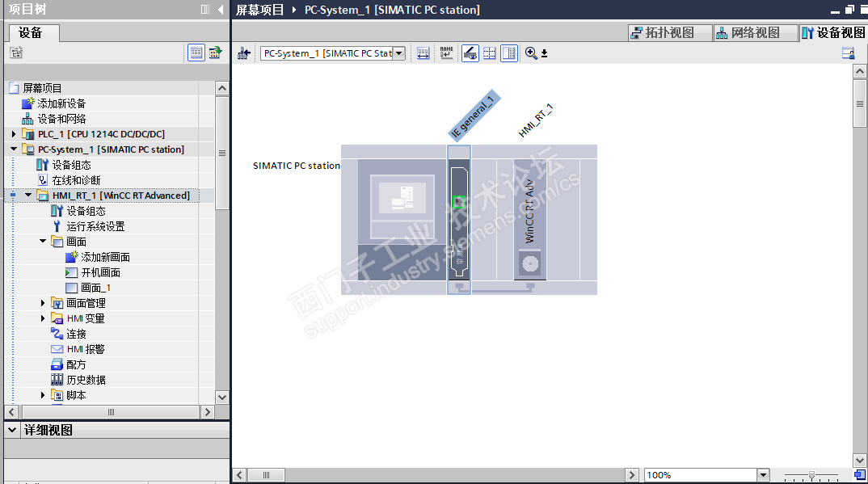Expand the PLC_1 [CPU 1214C DC/DC/DC] node
This screenshot has height=484, width=868.
click(14, 134)
